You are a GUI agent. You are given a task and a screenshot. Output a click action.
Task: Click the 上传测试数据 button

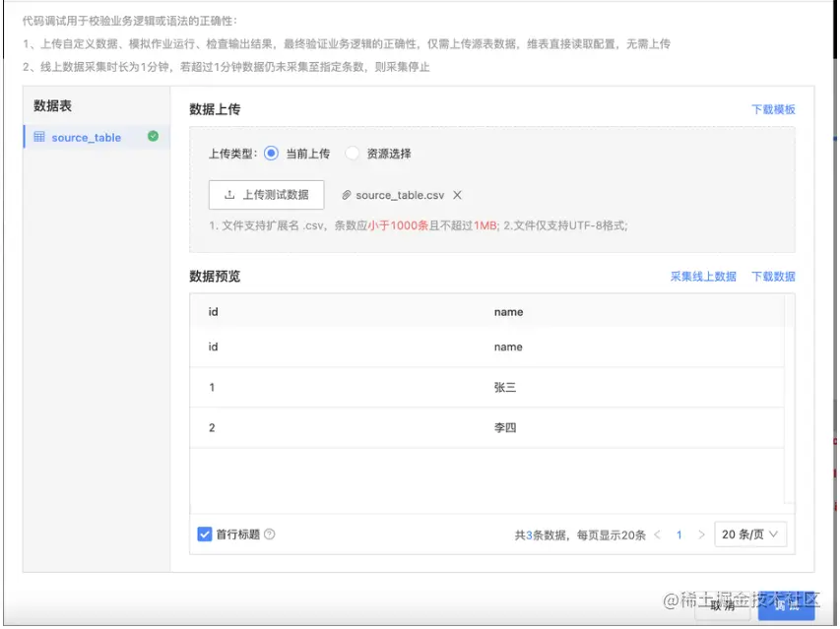[x=266, y=194]
